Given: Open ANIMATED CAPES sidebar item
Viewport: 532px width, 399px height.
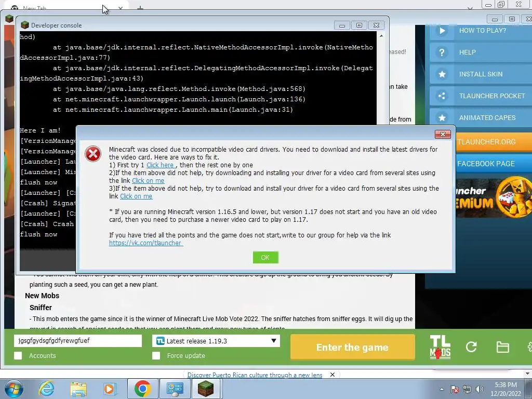Looking at the screenshot, I should tap(481, 118).
